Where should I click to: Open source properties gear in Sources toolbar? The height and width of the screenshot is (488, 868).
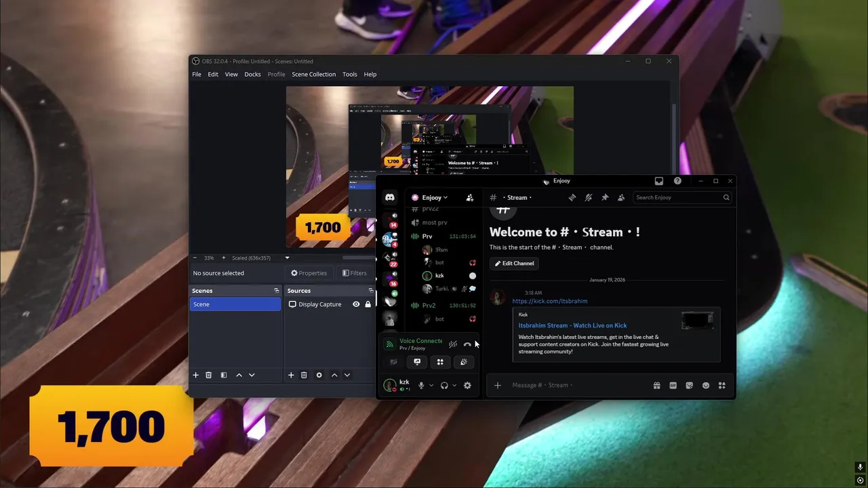(319, 375)
